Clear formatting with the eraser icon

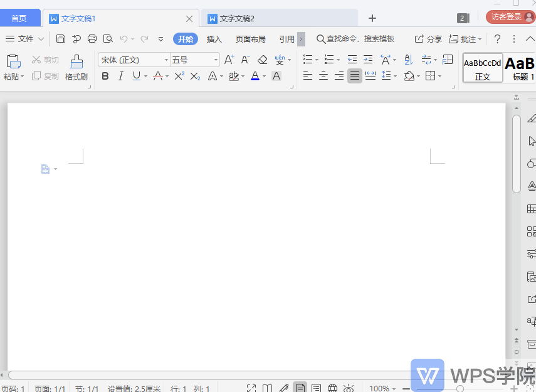(x=263, y=60)
